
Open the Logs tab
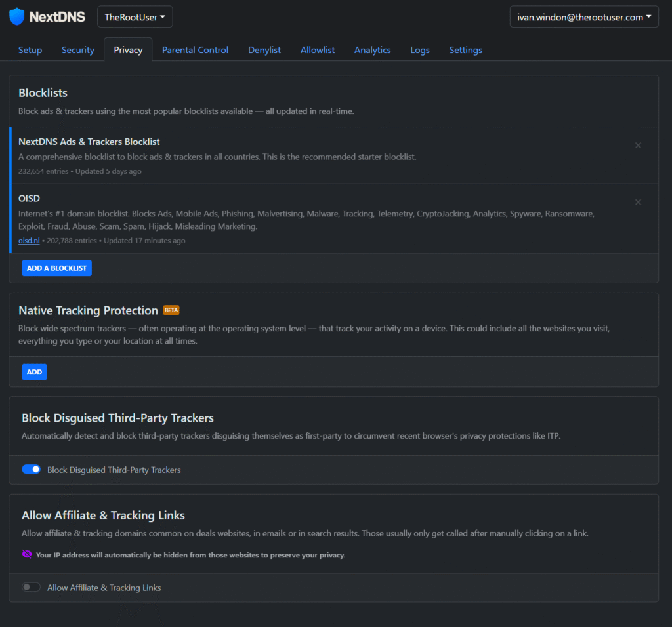click(420, 50)
